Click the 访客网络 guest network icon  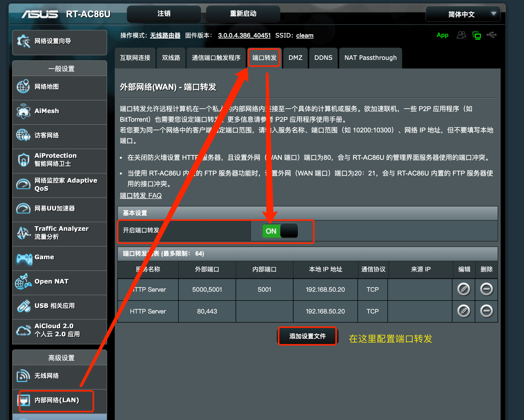tap(23, 135)
